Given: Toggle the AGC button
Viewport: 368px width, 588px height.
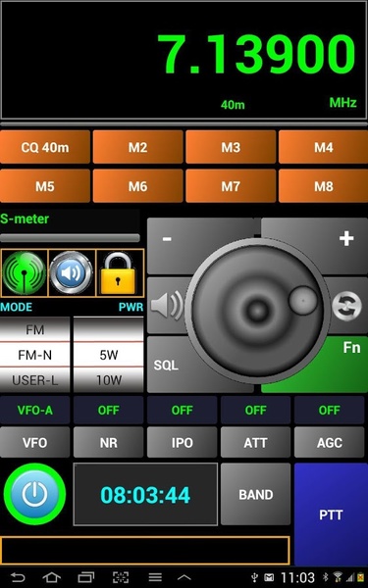Looking at the screenshot, I should 330,443.
